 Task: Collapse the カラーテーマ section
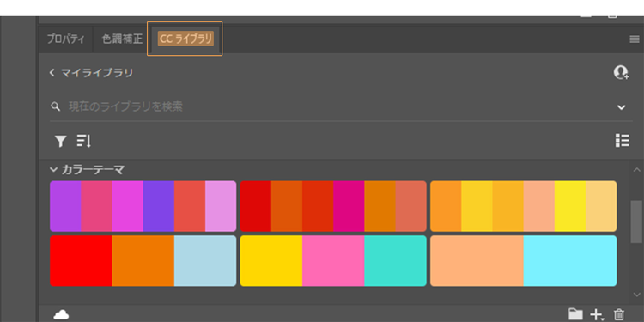coord(53,169)
